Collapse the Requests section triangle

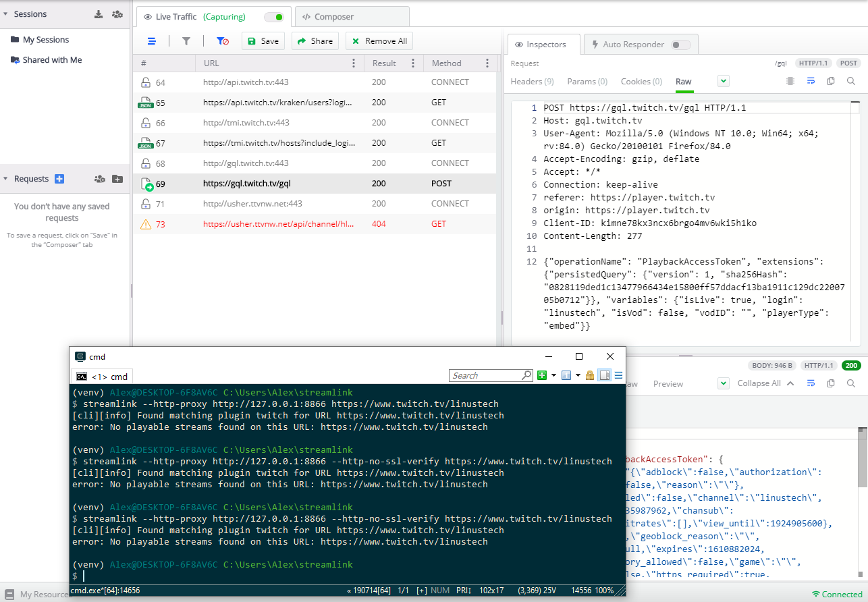[x=5, y=179]
